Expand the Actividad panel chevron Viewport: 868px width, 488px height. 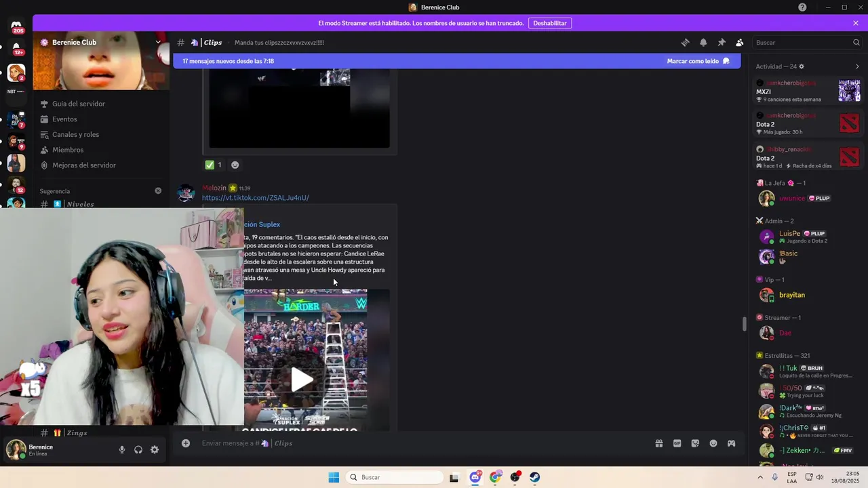click(x=857, y=66)
